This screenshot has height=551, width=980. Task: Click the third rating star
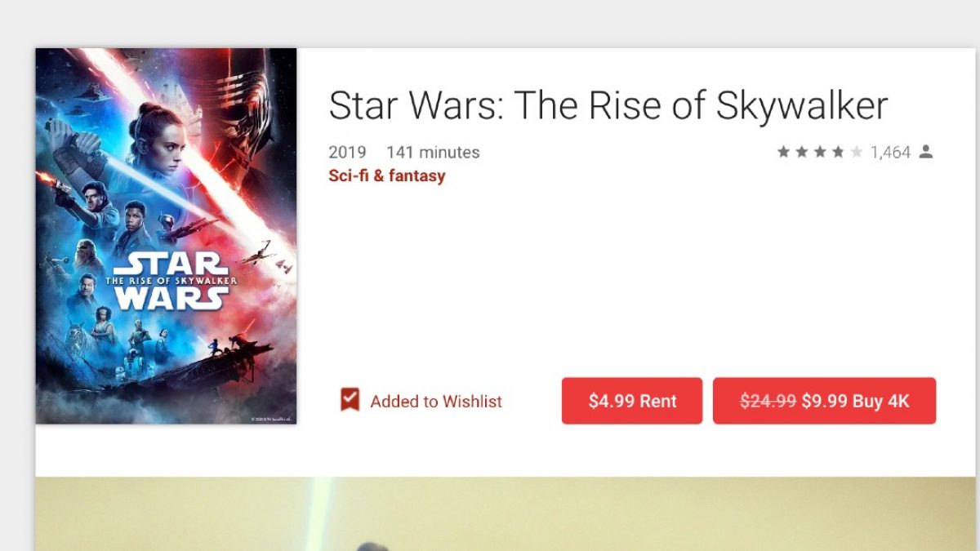[820, 152]
